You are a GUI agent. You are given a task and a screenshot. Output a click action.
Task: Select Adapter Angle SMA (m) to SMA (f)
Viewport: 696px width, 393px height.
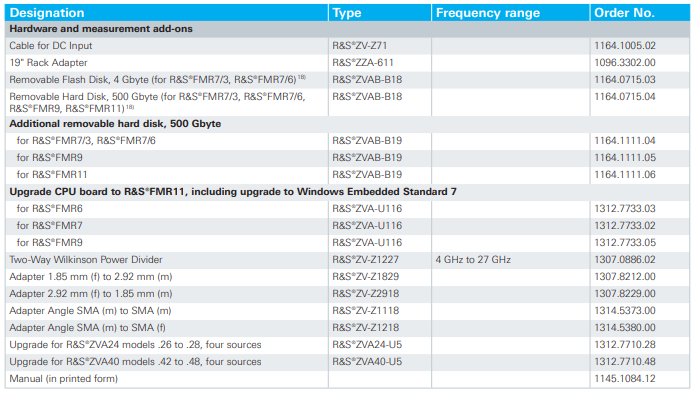87,328
